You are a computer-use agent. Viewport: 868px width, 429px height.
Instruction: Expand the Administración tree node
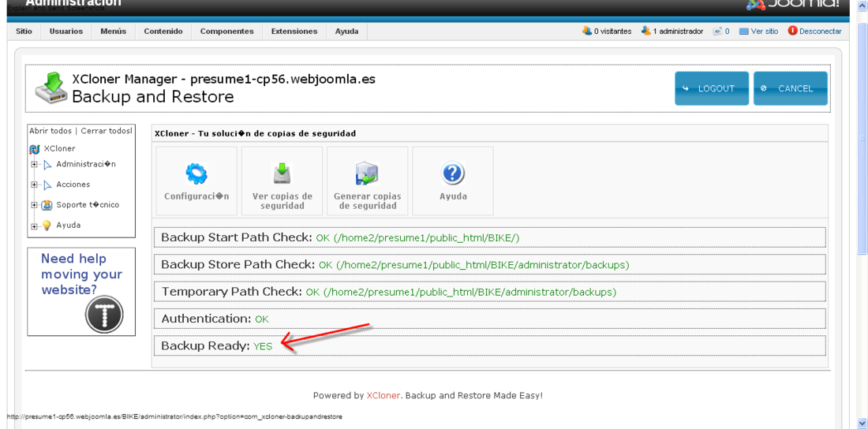tap(34, 164)
